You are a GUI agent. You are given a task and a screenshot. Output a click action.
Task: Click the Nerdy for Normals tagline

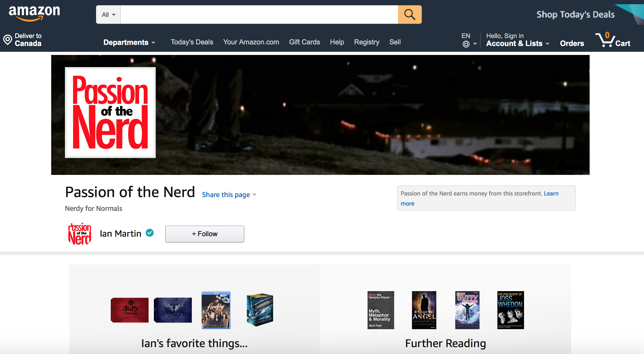pyautogui.click(x=94, y=208)
